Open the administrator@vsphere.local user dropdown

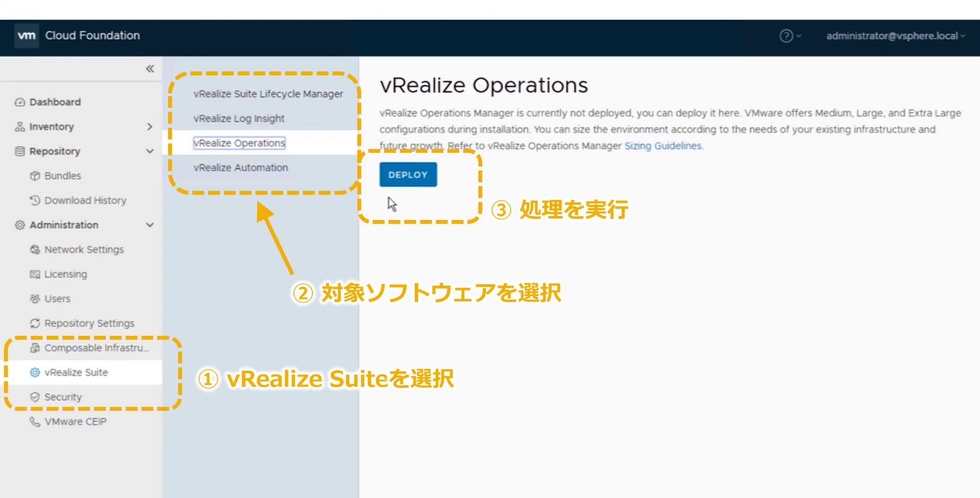pyautogui.click(x=895, y=36)
